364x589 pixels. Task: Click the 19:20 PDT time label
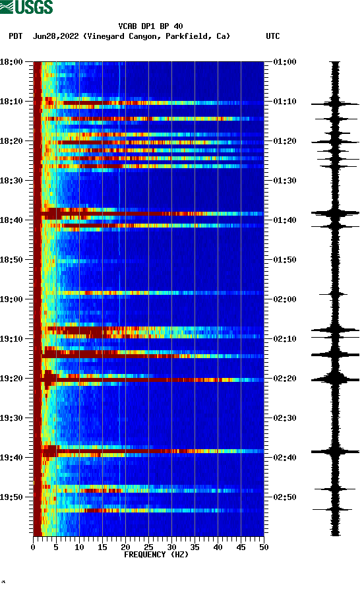pyautogui.click(x=11, y=379)
